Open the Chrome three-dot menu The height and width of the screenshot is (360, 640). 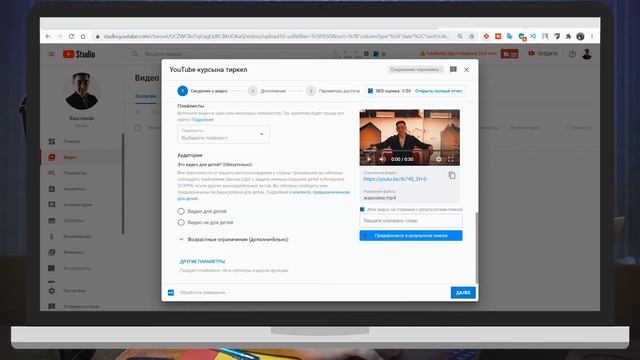[592, 36]
